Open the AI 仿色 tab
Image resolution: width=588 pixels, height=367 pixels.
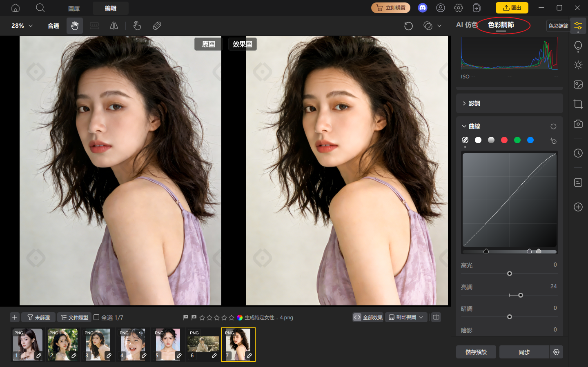tap(466, 25)
